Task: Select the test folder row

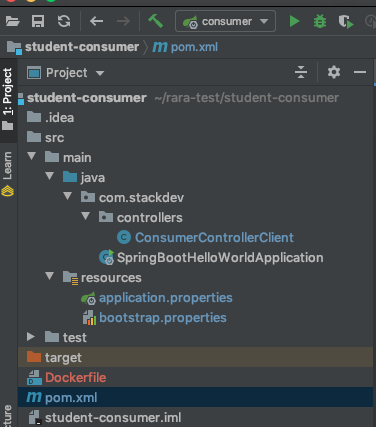Action: click(195, 338)
